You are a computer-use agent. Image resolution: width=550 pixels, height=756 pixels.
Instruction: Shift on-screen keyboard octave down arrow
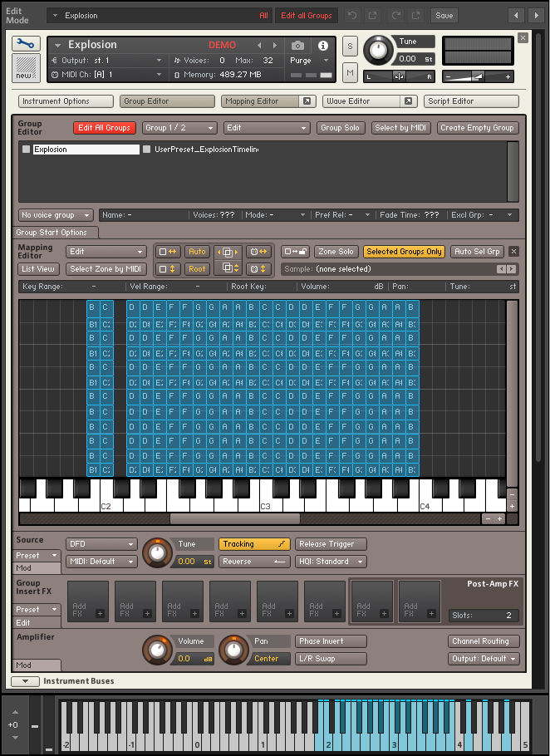[x=15, y=738]
